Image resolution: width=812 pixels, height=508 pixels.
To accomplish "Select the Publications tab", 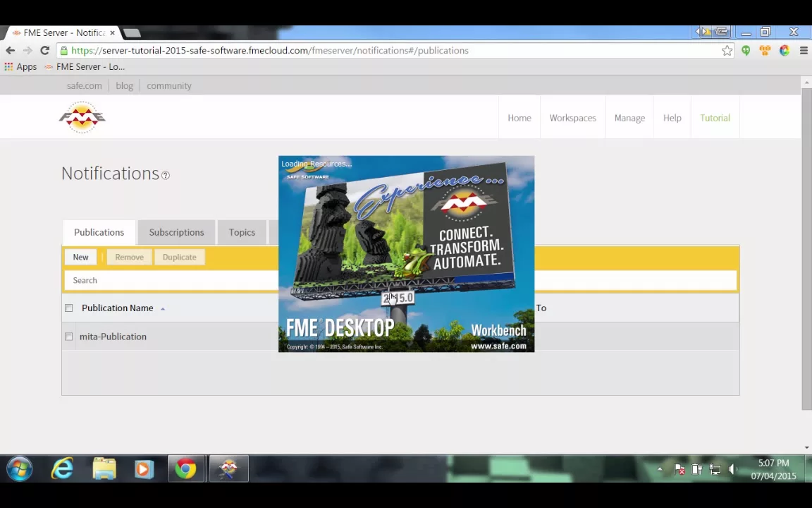I will pyautogui.click(x=99, y=232).
